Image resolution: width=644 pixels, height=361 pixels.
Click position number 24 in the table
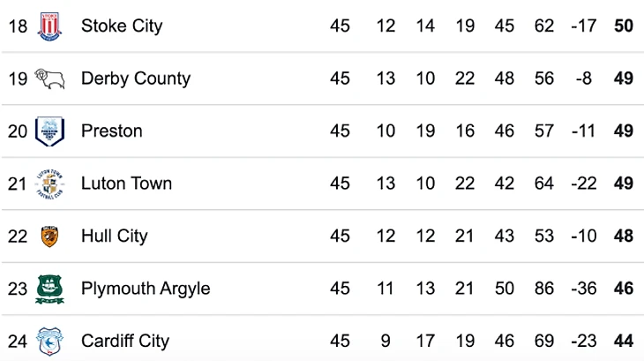(x=18, y=341)
